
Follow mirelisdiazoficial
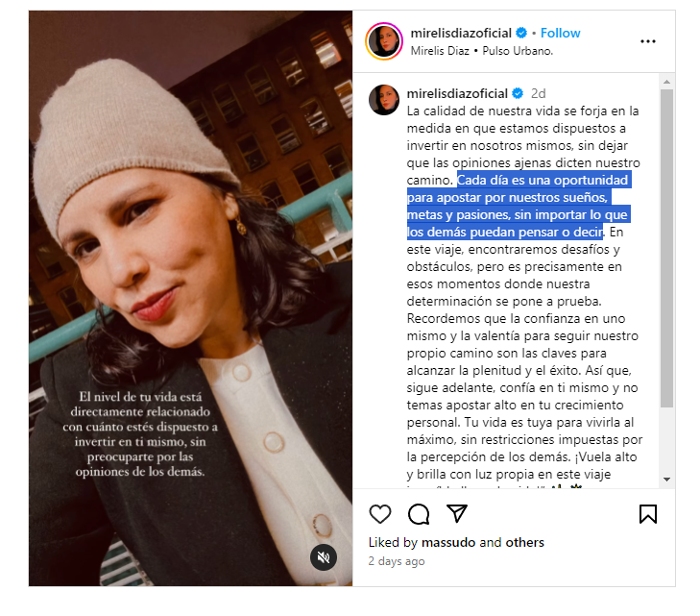pyautogui.click(x=560, y=33)
